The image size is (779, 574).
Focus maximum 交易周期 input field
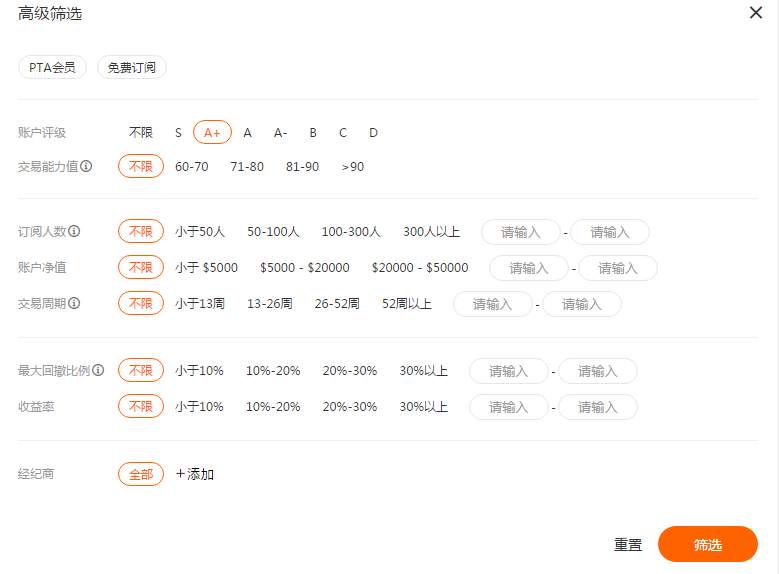[x=582, y=304]
